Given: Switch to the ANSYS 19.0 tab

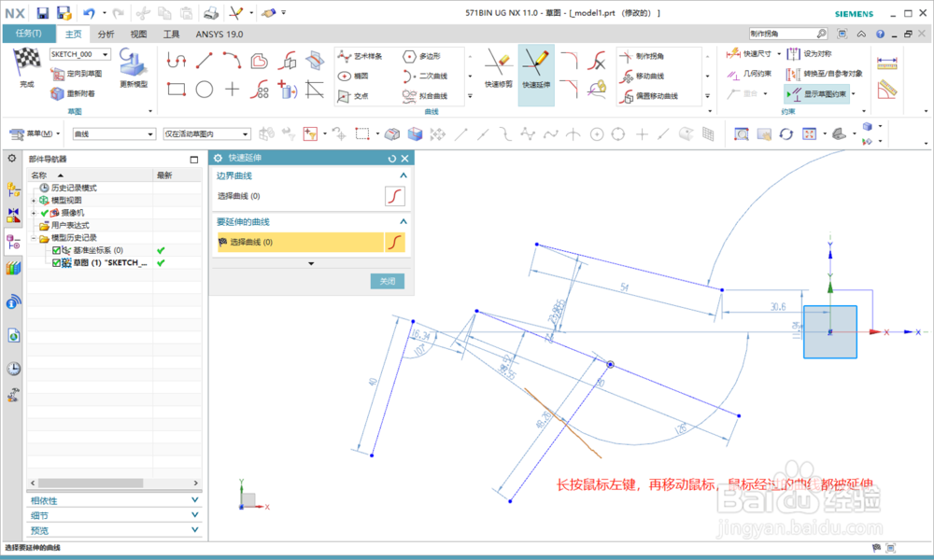Looking at the screenshot, I should [x=219, y=34].
